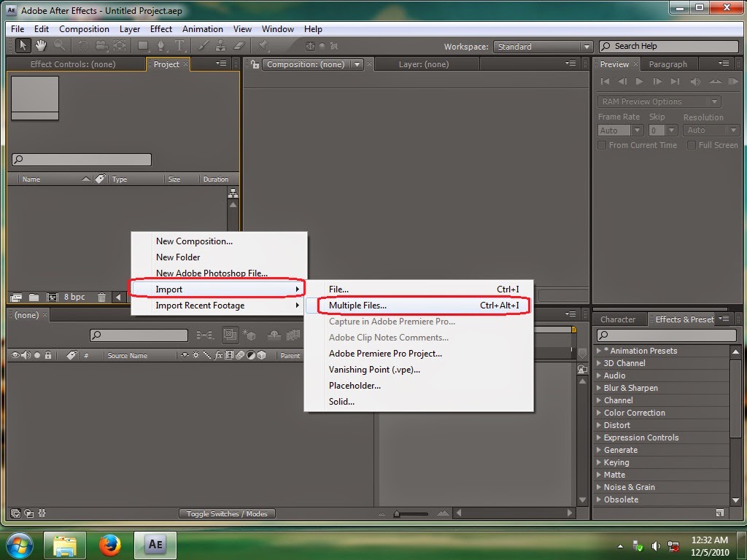
Task: Open Import Recent Footage submenu
Action: point(219,306)
